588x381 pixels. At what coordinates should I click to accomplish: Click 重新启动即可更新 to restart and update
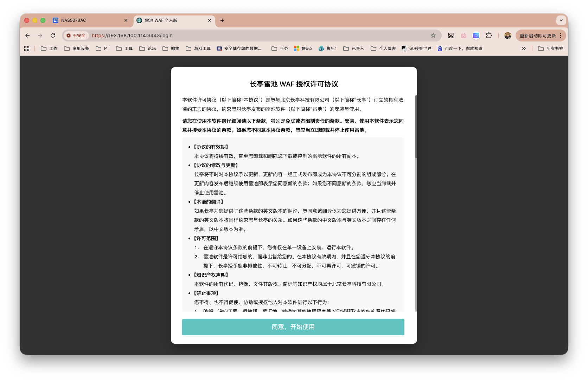point(537,35)
